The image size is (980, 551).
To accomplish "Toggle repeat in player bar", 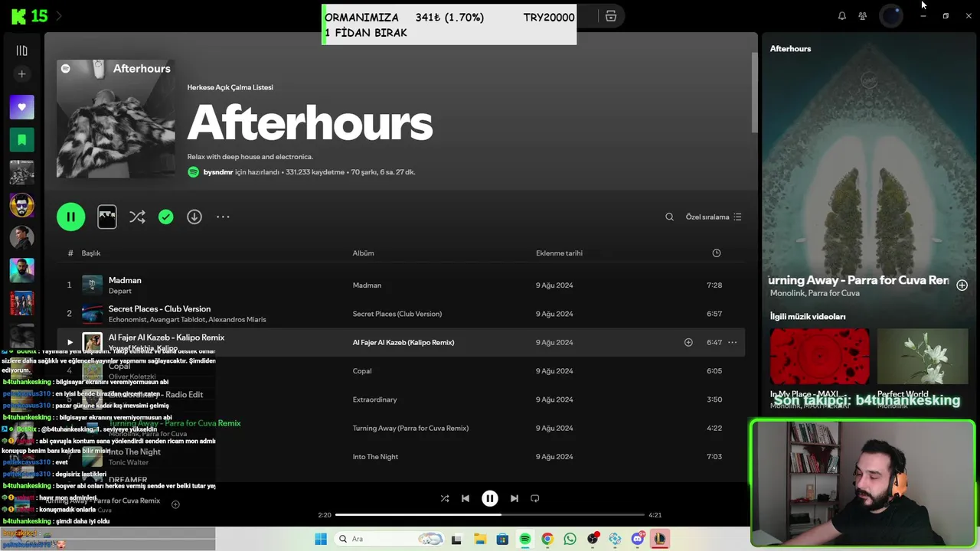I will click(535, 498).
